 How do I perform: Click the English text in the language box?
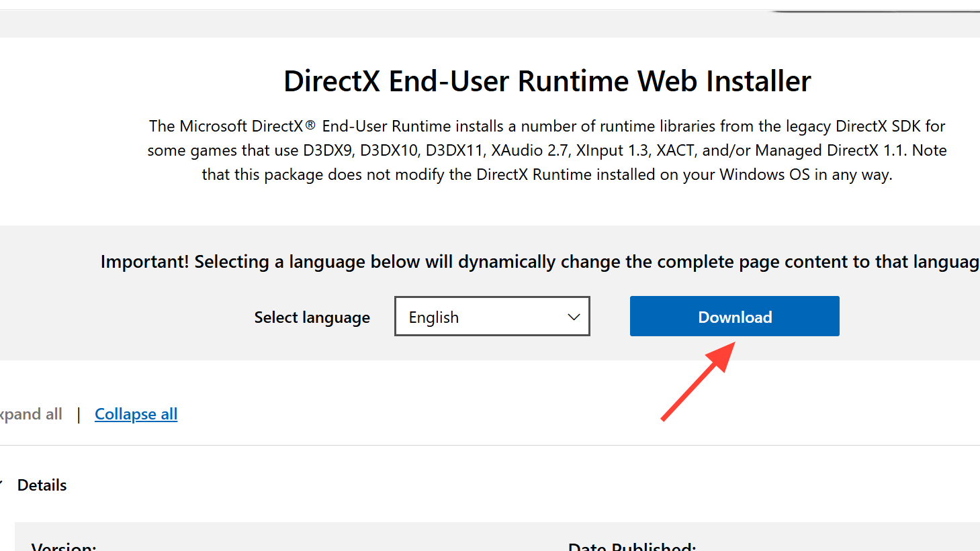pos(434,317)
